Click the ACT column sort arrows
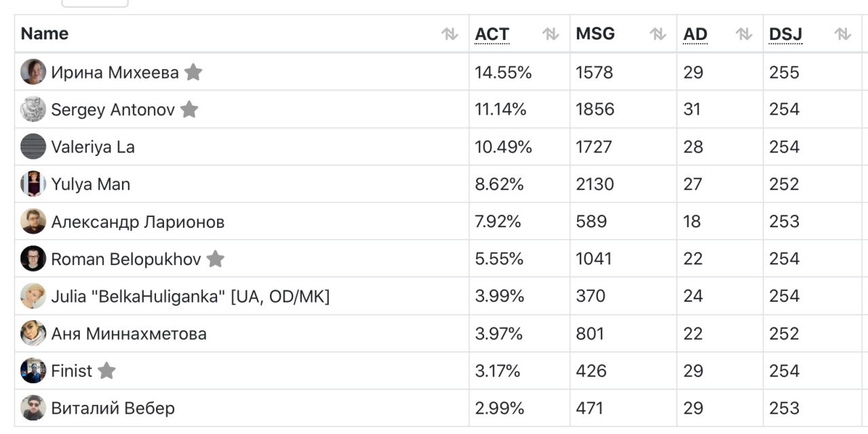The height and width of the screenshot is (434, 868). [x=551, y=34]
